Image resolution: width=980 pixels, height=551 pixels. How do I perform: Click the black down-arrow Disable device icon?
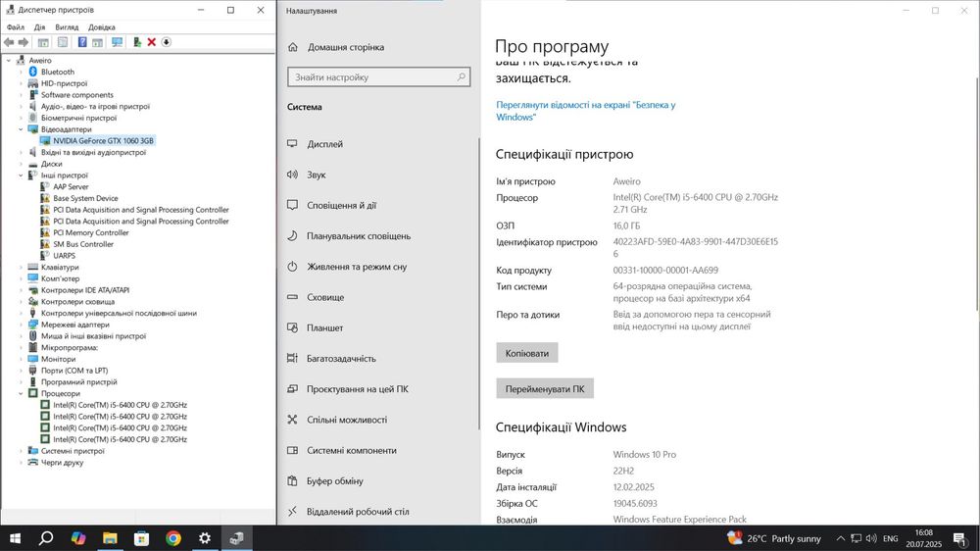[167, 42]
